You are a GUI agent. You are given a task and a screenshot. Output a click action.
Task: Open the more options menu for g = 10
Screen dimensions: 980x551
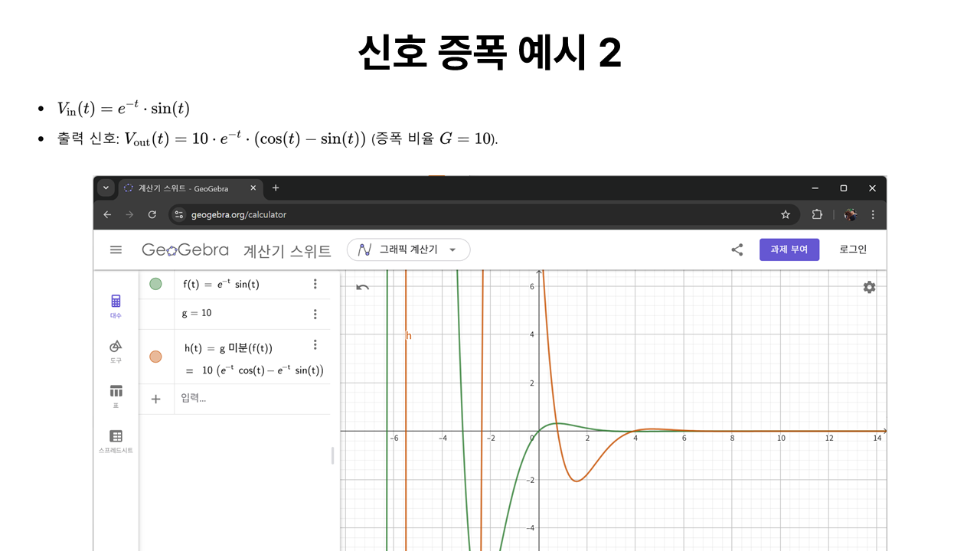315,314
